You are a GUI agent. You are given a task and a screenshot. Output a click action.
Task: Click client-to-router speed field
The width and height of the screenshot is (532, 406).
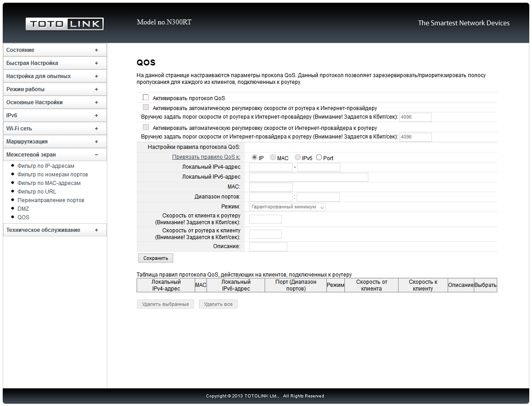pos(265,219)
